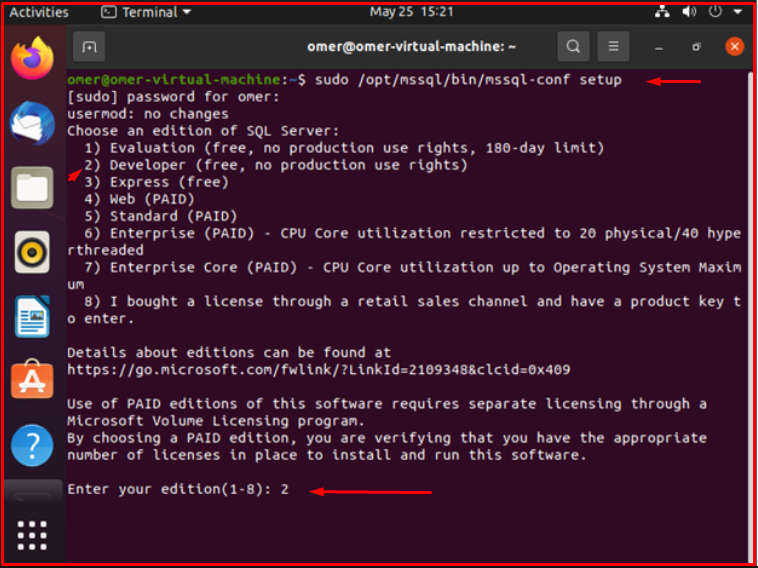Image resolution: width=758 pixels, height=568 pixels.
Task: Open the Help question mark icon
Action: coord(32,445)
